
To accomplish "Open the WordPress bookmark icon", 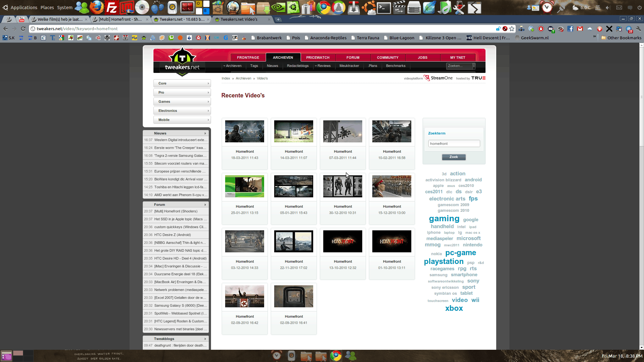I will 107,38.
